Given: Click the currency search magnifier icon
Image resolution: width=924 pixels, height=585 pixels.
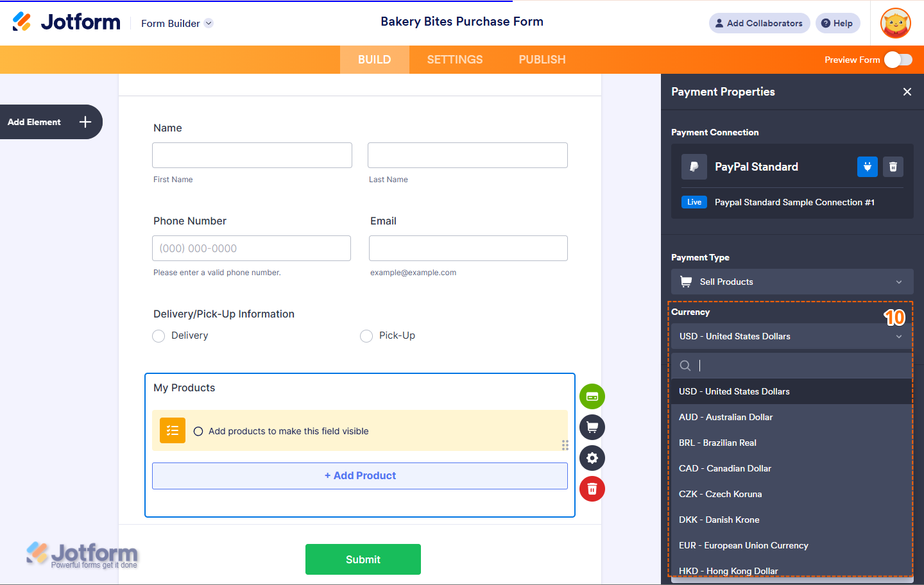Looking at the screenshot, I should point(685,366).
